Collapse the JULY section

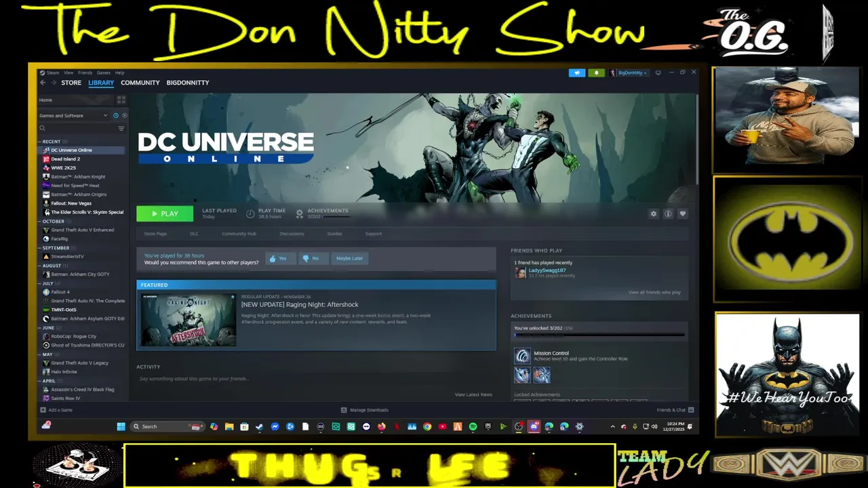click(47, 283)
